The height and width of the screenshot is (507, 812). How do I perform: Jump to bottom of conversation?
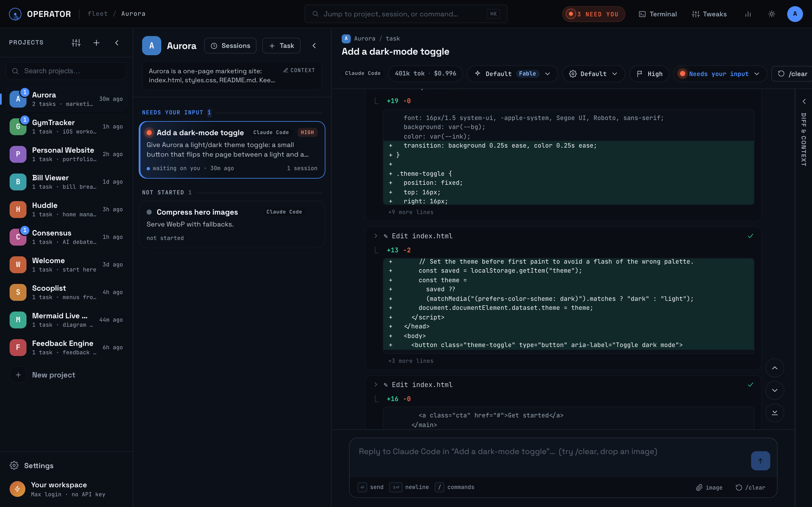click(775, 413)
